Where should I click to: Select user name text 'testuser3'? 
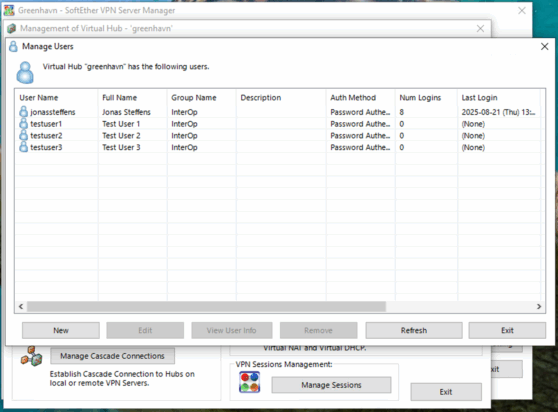coord(46,147)
